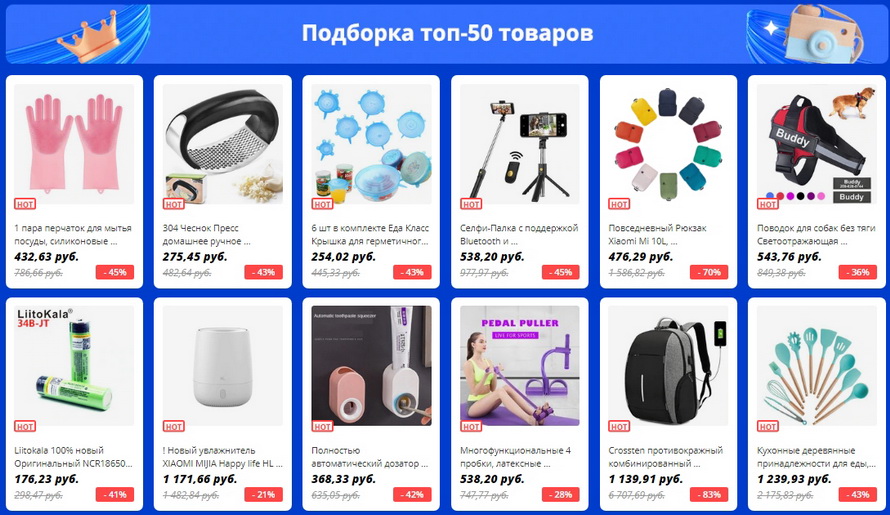Open the silicone dishwashing gloves image
Viewport: 890px width, 515px height.
(x=74, y=144)
